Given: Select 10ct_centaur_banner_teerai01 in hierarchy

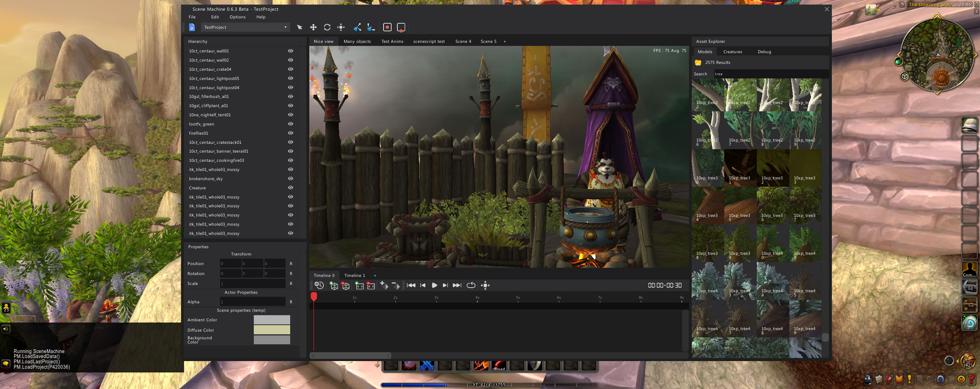Looking at the screenshot, I should (219, 151).
